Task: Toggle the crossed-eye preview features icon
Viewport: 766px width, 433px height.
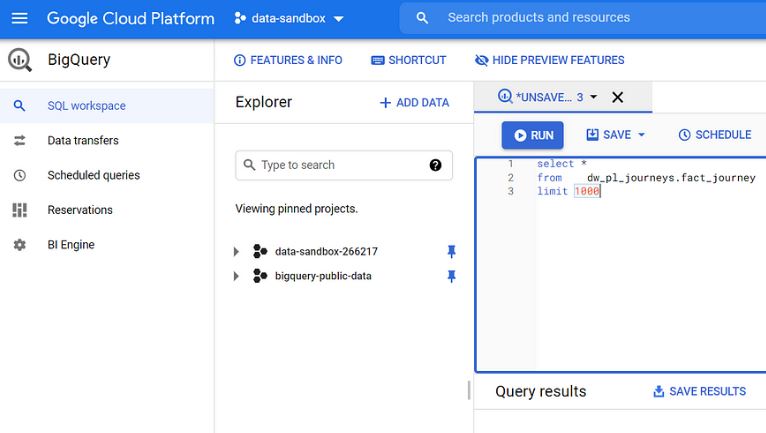Action: [x=482, y=60]
